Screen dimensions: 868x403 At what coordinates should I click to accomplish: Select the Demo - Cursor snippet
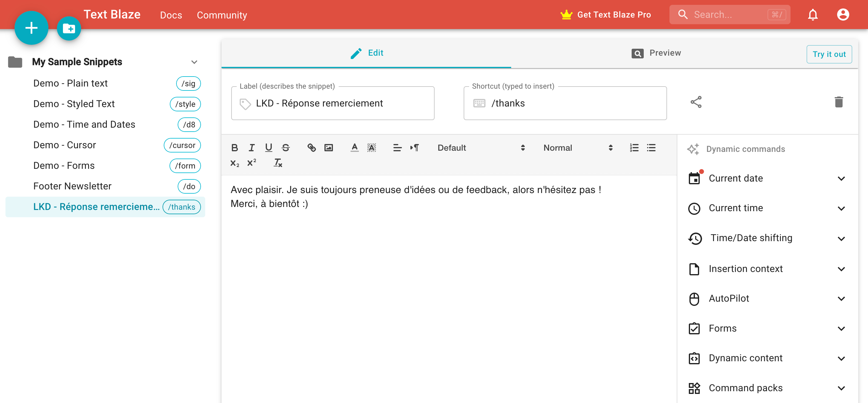coord(105,145)
